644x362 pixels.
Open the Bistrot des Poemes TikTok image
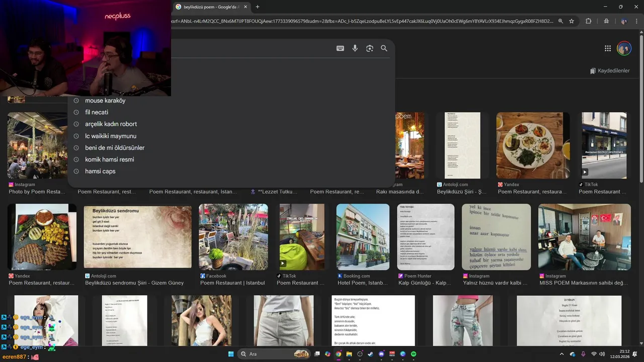point(604,145)
